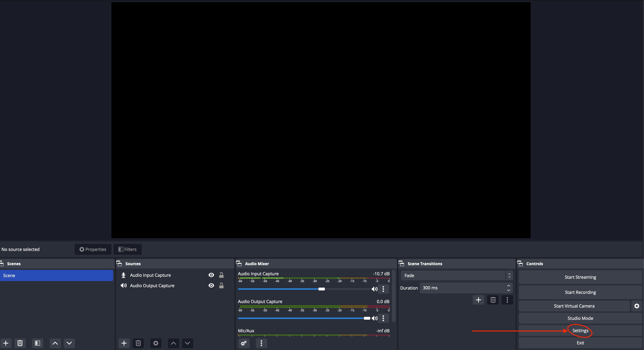
Task: Open the Properties button
Action: point(93,249)
